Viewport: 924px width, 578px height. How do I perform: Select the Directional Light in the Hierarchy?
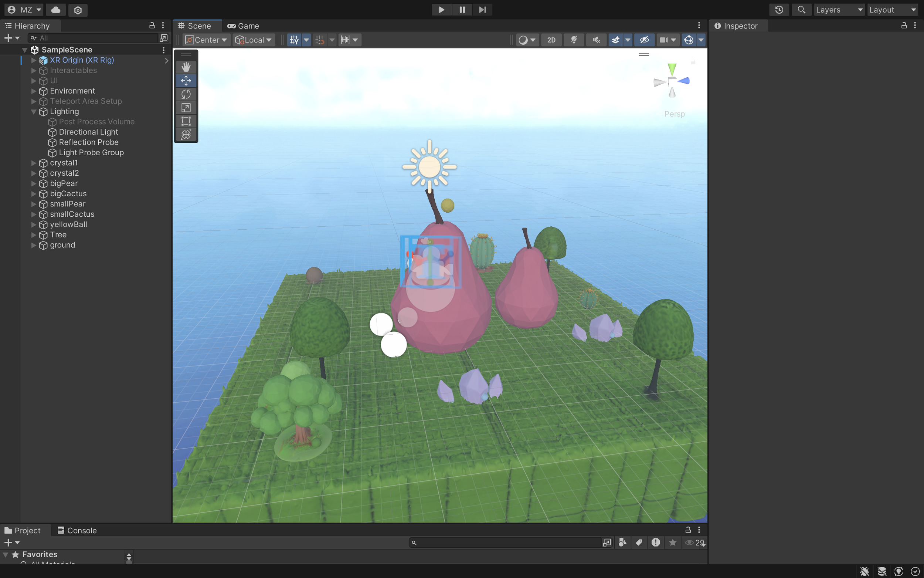point(88,132)
